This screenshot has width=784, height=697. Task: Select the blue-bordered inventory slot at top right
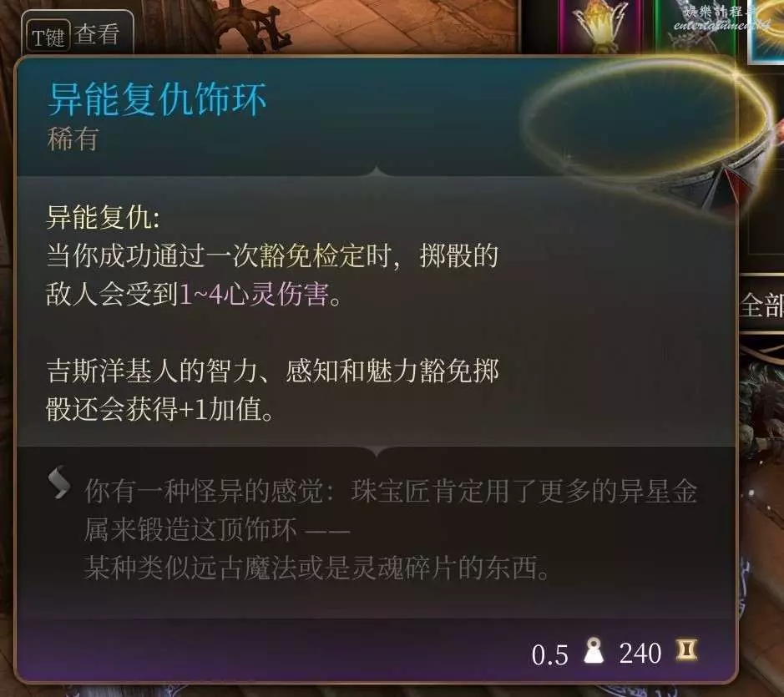click(766, 29)
